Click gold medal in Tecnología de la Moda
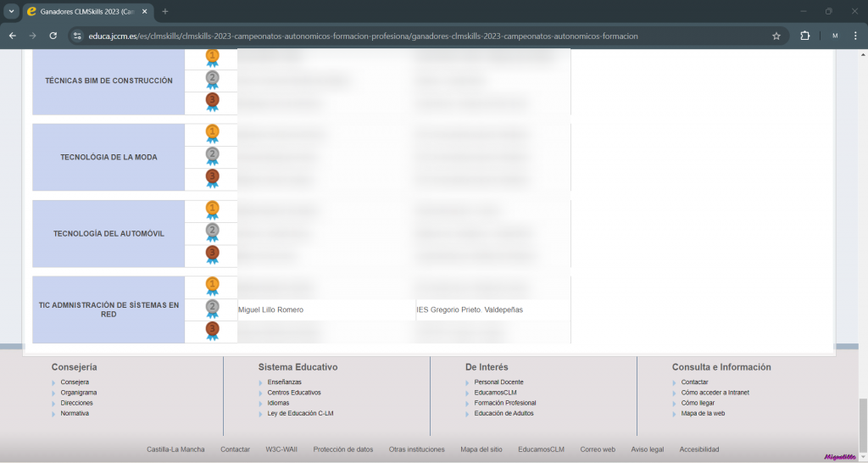Screen dimensions: 868x463 pos(212,135)
